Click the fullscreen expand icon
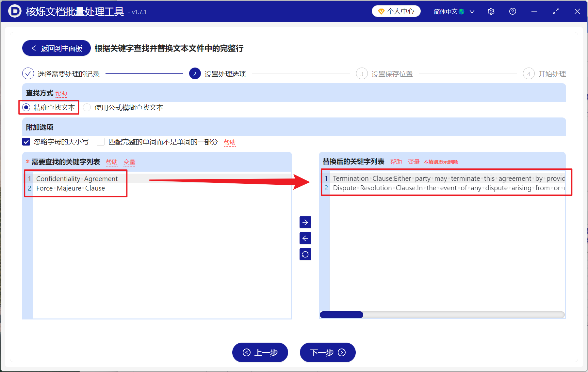The height and width of the screenshot is (372, 588). (x=556, y=11)
